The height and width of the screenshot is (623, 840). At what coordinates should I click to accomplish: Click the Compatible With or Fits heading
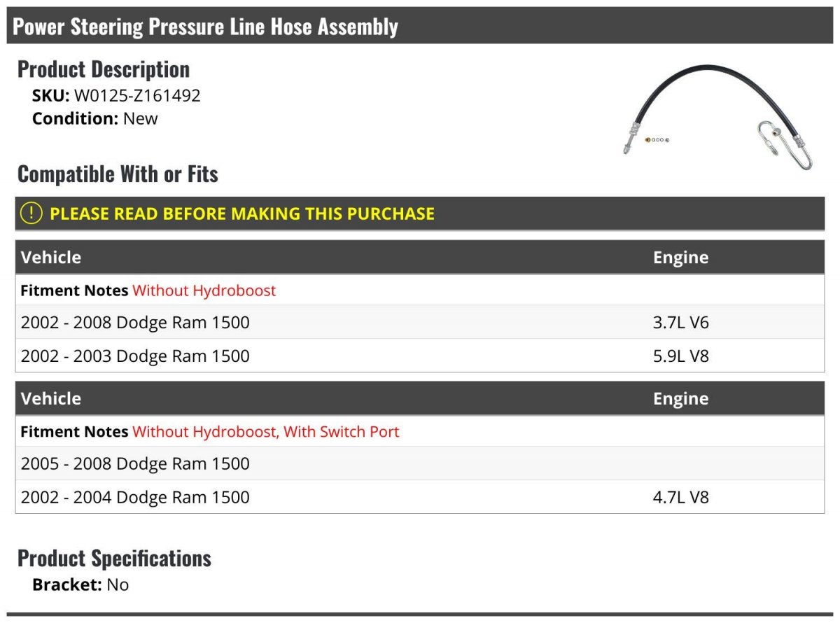pos(118,174)
